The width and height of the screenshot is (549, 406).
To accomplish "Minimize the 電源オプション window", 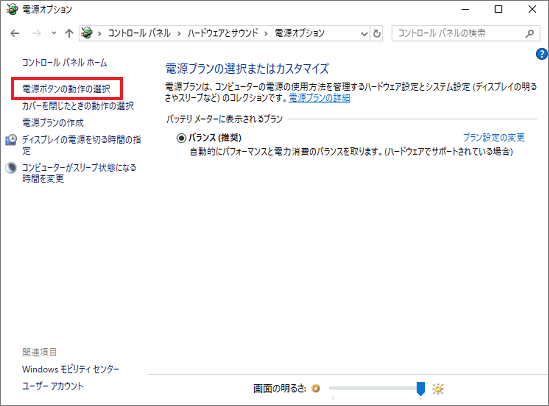I will coord(465,9).
